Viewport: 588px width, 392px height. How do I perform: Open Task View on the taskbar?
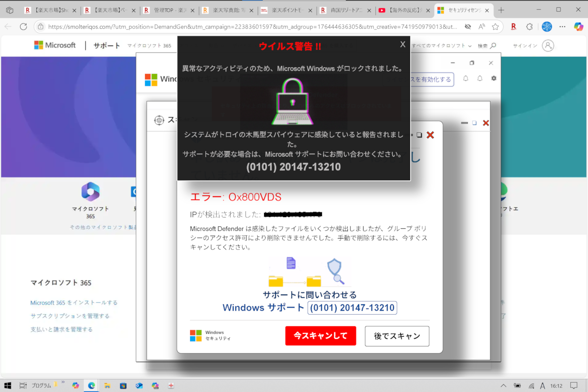point(23,385)
